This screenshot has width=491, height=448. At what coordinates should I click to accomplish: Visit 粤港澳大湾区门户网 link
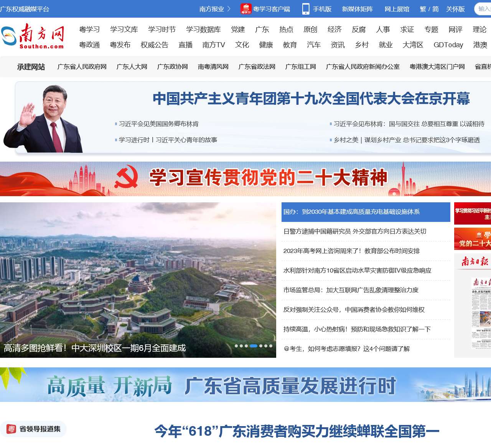click(x=437, y=67)
